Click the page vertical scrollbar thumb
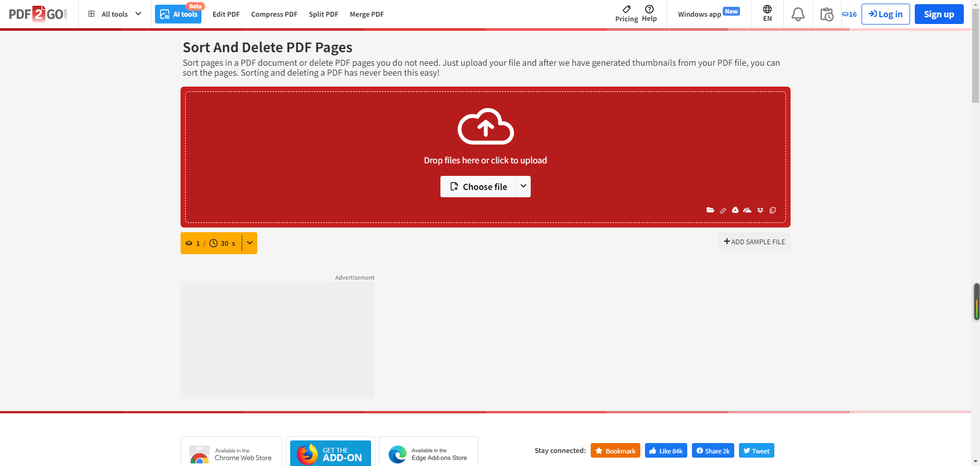The image size is (980, 466). pyautogui.click(x=975, y=52)
